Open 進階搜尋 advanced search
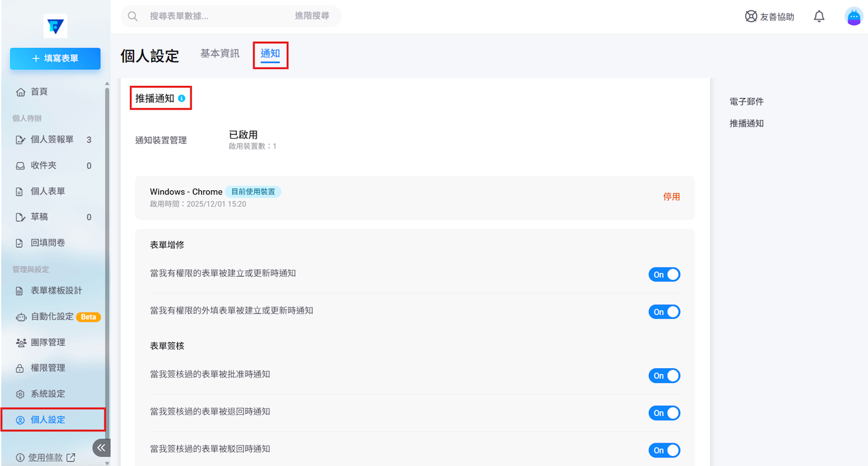868x466 pixels. click(312, 16)
